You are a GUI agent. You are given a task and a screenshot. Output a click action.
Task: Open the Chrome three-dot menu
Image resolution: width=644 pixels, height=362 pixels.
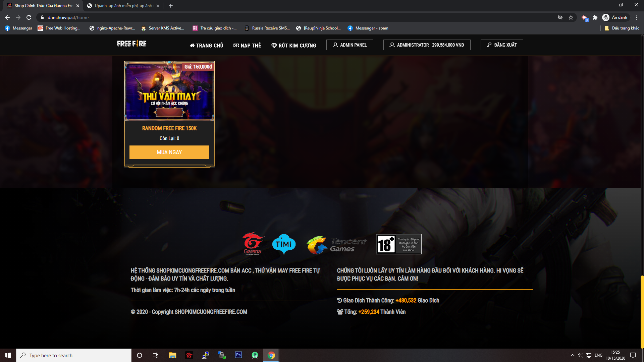637,17
